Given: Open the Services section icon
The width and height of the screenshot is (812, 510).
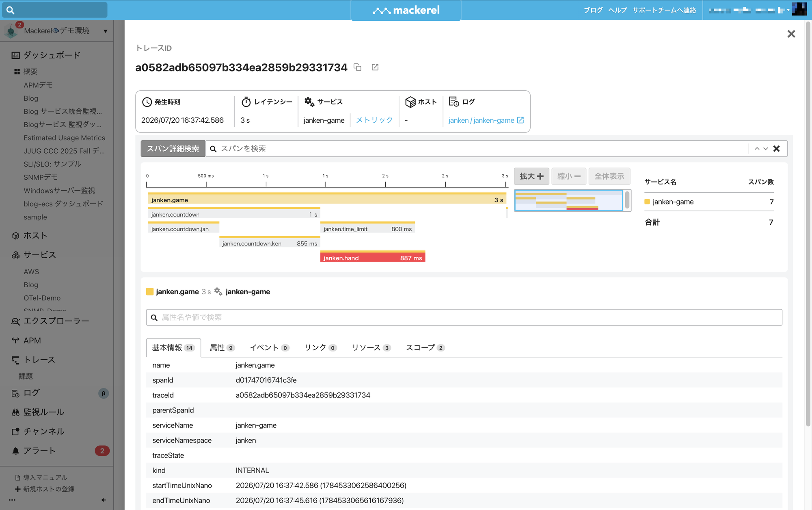Looking at the screenshot, I should pyautogui.click(x=15, y=255).
